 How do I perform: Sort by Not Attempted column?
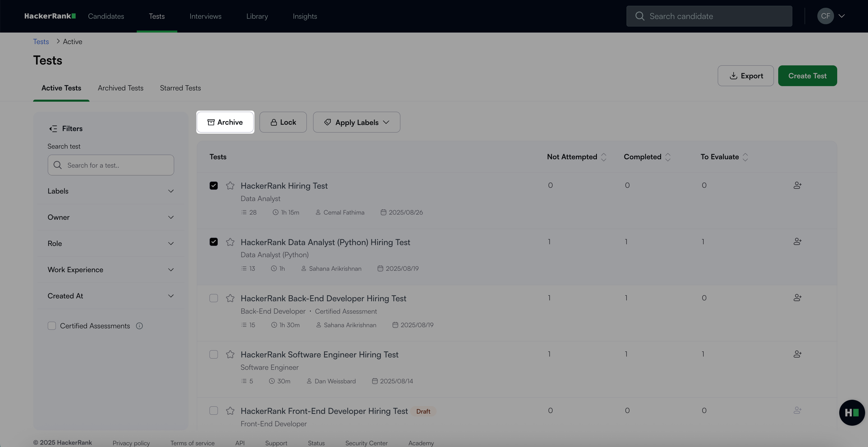604,157
